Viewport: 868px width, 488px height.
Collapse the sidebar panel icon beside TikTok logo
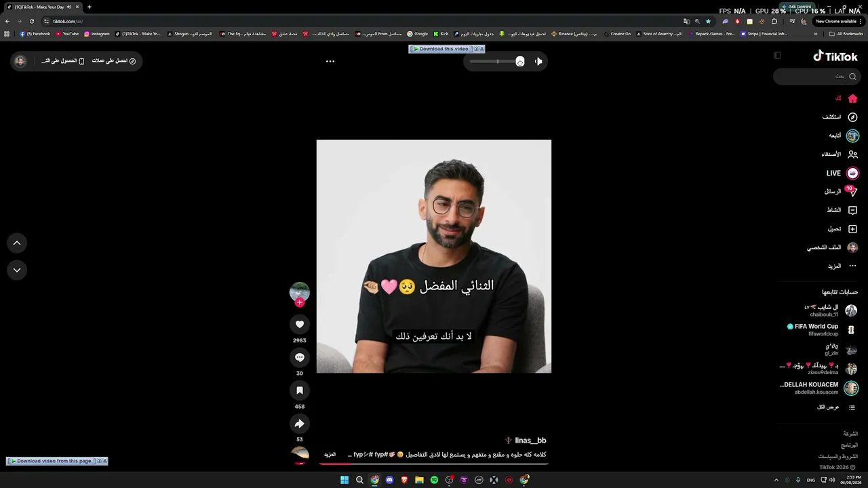point(777,56)
